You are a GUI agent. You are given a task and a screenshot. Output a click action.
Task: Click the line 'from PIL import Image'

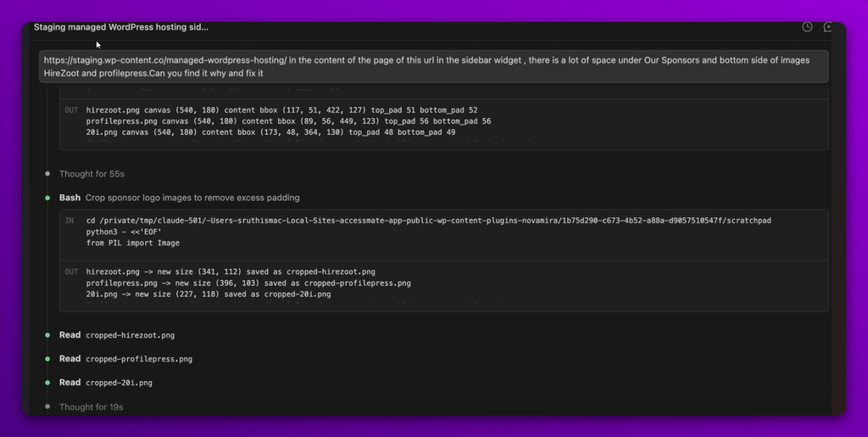[133, 243]
